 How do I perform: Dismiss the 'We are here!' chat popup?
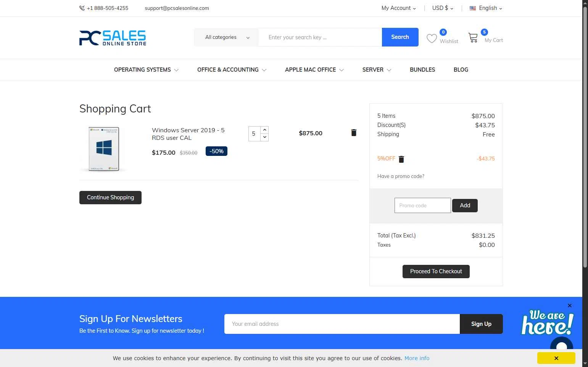point(570,306)
